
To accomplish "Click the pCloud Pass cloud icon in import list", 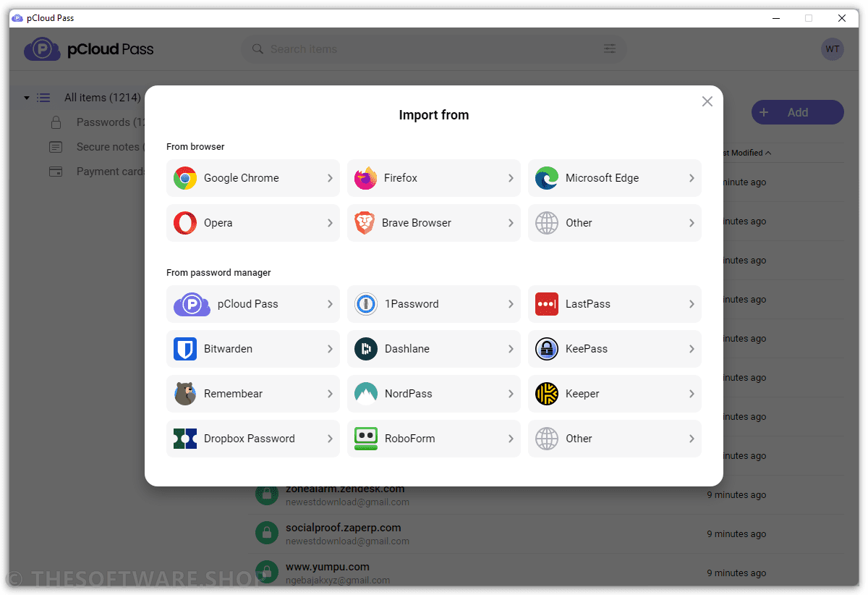I will (x=192, y=304).
